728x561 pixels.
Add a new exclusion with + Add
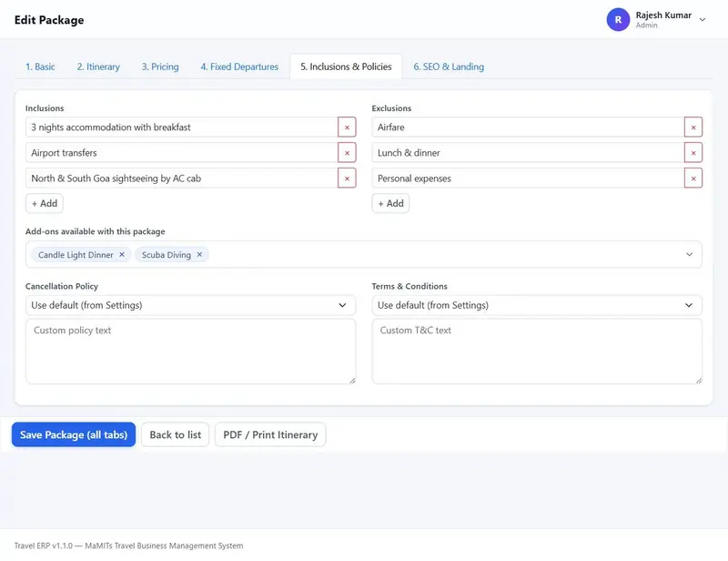(391, 204)
